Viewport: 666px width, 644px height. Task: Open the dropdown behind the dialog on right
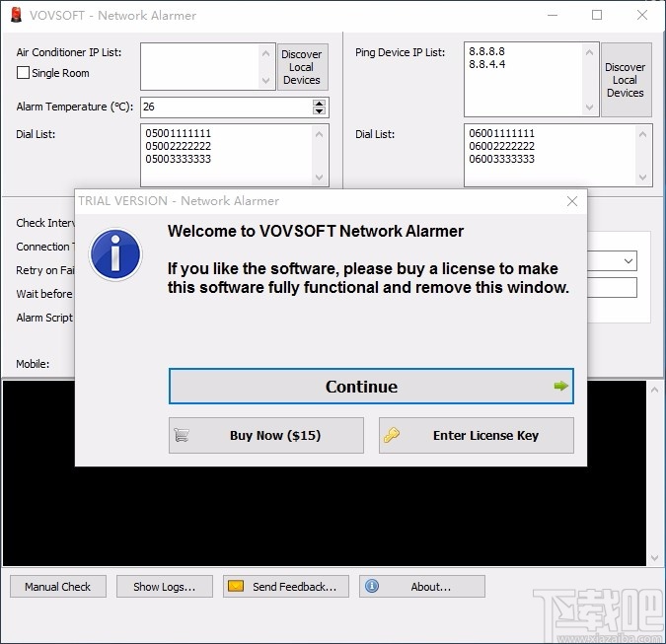[629, 260]
